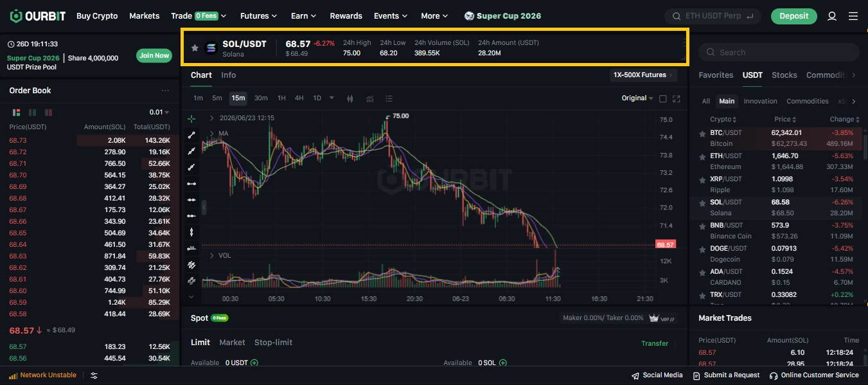Add USDT using the plus icon
The height and width of the screenshot is (385, 868).
(x=254, y=363)
